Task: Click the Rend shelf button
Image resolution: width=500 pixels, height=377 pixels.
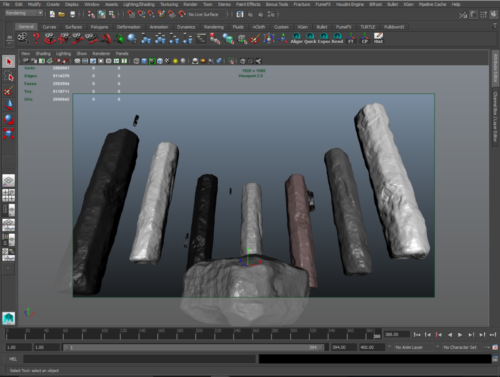Action: [x=337, y=38]
